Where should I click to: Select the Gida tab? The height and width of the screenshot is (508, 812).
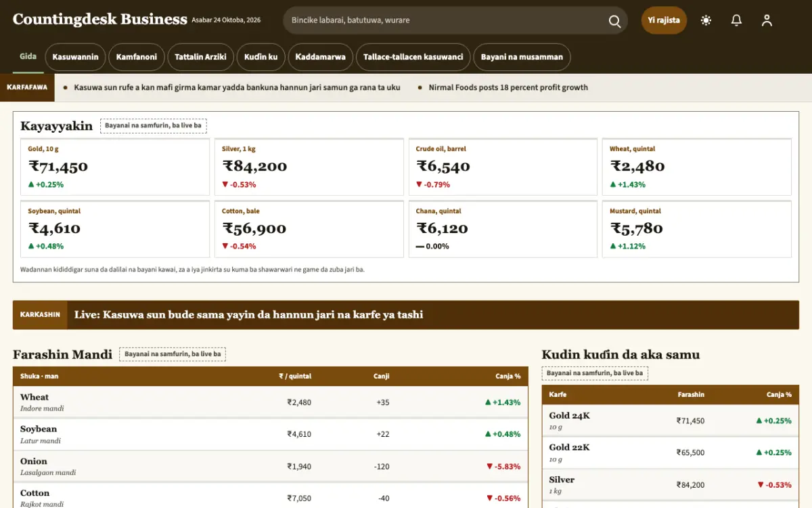tap(28, 57)
